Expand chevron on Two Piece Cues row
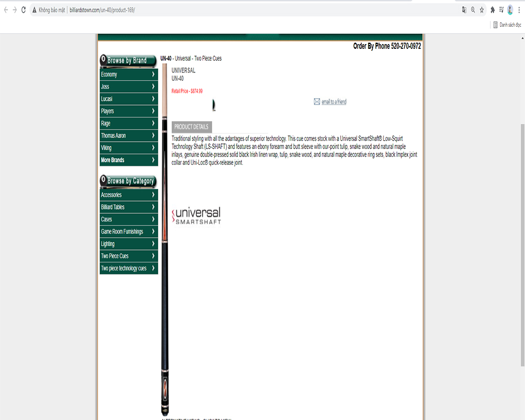The height and width of the screenshot is (420, 525). 153,256
